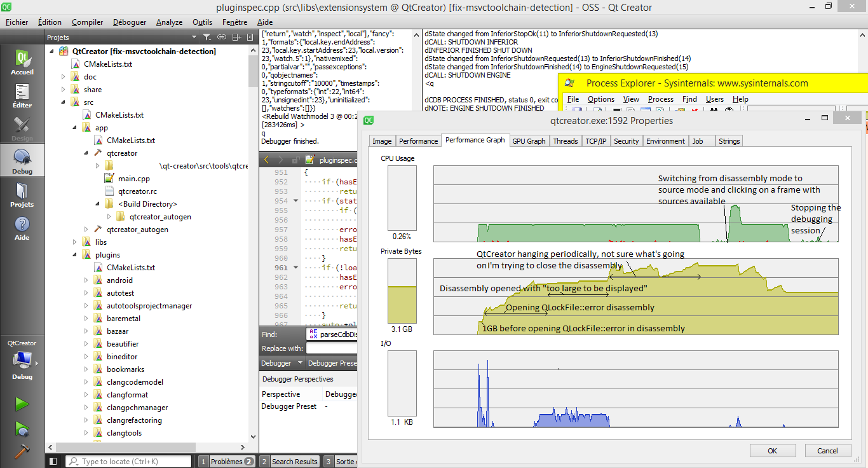Toggle synchronize with editor link icon

222,38
